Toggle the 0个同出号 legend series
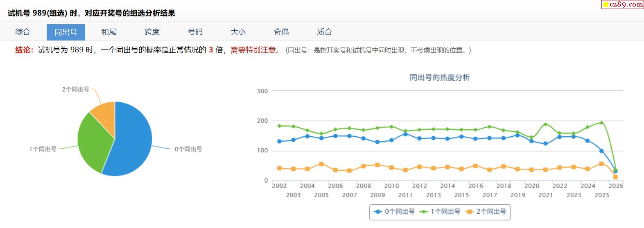The height and width of the screenshot is (228, 644). [395, 212]
